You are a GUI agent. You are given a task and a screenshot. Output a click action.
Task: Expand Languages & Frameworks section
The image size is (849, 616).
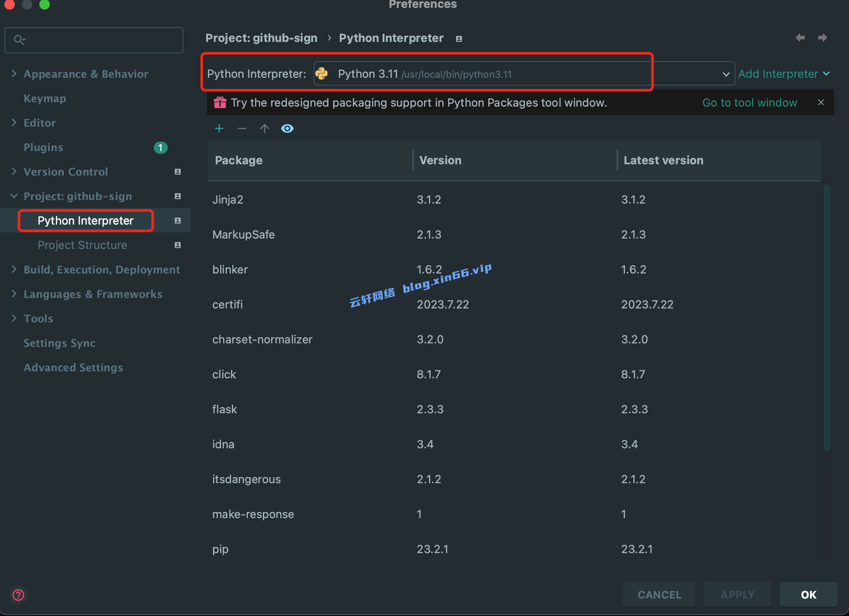coord(14,294)
